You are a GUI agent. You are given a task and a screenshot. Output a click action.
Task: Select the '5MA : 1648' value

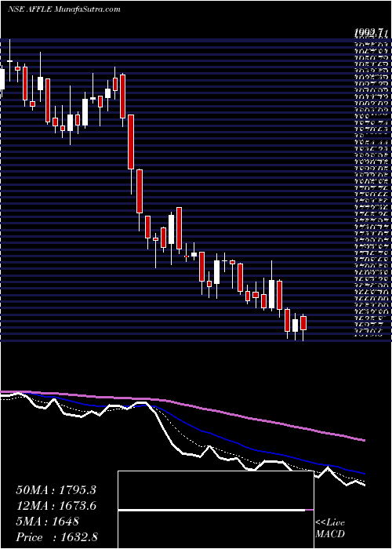pyautogui.click(x=47, y=522)
